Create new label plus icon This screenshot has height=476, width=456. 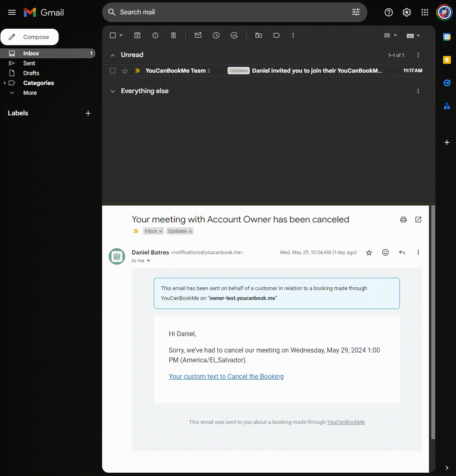88,113
